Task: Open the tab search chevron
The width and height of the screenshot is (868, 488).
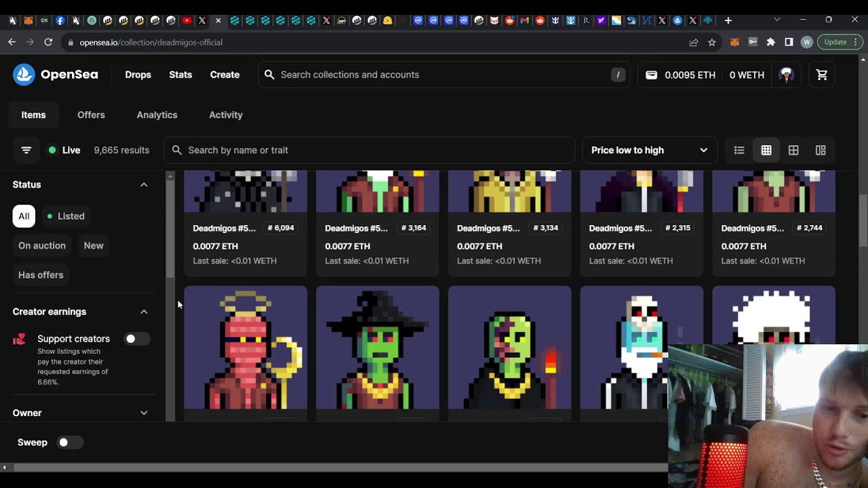Action: click(777, 20)
